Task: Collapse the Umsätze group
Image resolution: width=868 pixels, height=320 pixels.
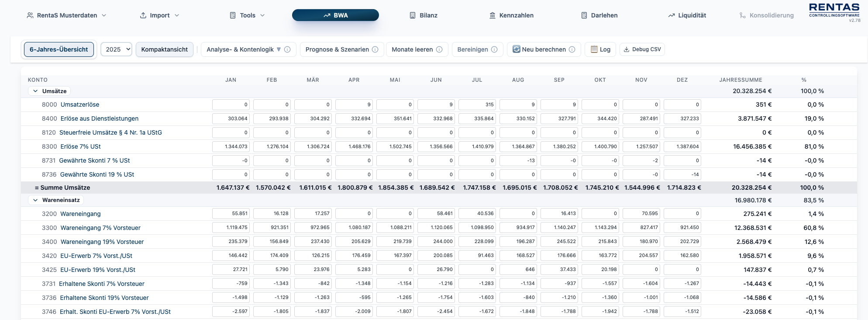Action: [36, 91]
